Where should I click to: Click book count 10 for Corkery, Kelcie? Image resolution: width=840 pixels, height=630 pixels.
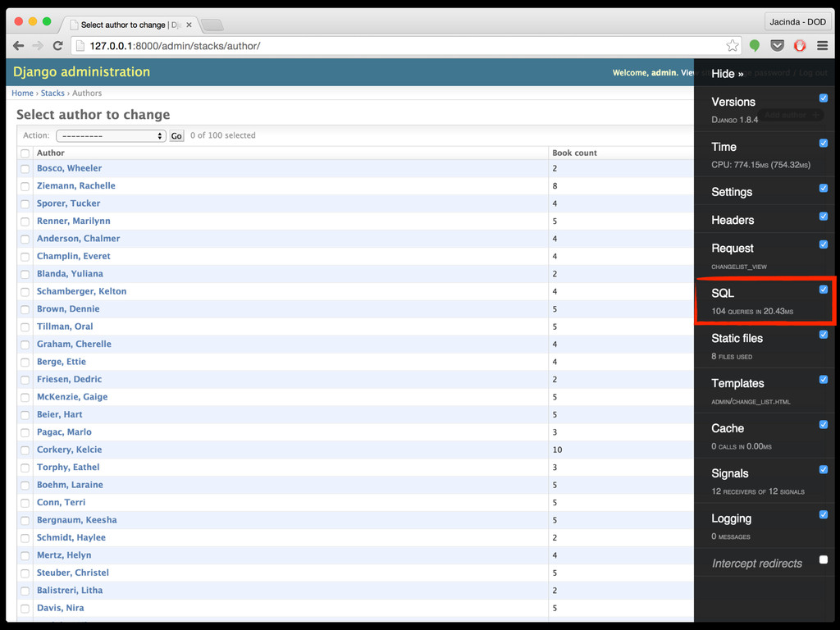557,450
